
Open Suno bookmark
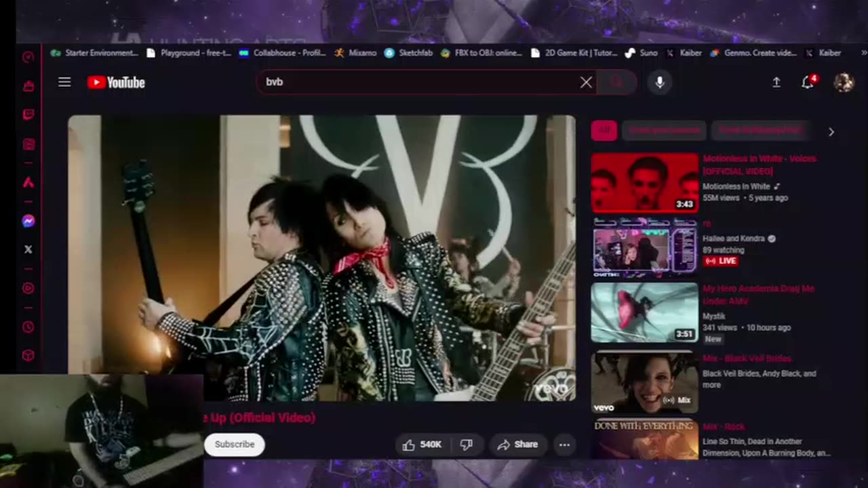click(642, 53)
